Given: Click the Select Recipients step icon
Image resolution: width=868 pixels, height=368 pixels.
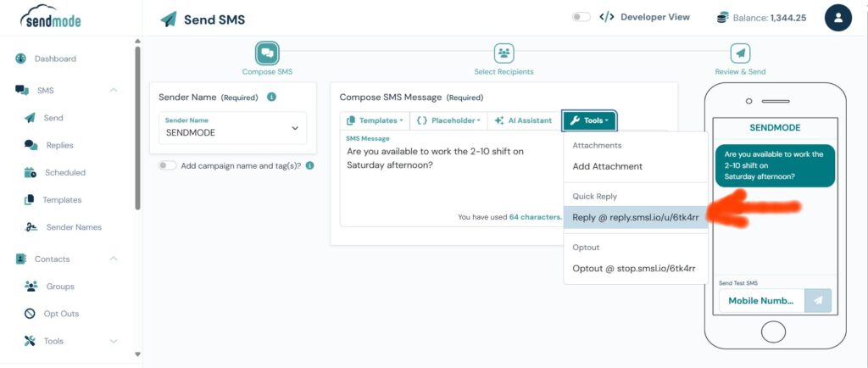Looking at the screenshot, I should [504, 53].
